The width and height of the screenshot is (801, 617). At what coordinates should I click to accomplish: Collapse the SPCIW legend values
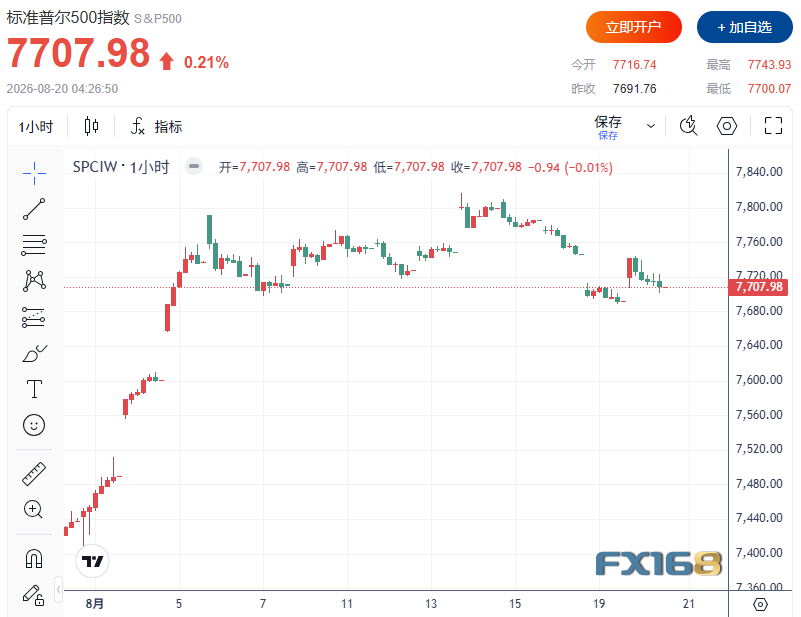(194, 166)
